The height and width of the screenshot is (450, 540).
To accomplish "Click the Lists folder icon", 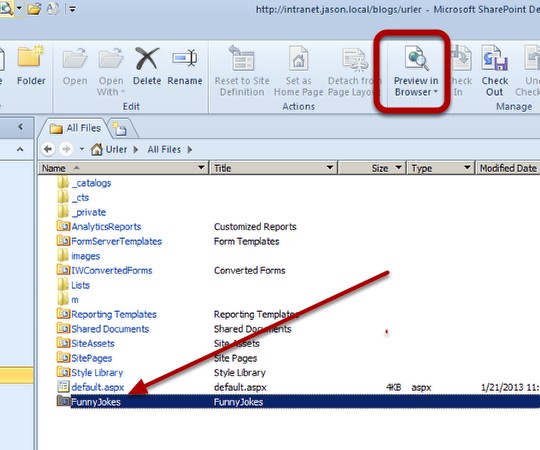I will point(63,284).
